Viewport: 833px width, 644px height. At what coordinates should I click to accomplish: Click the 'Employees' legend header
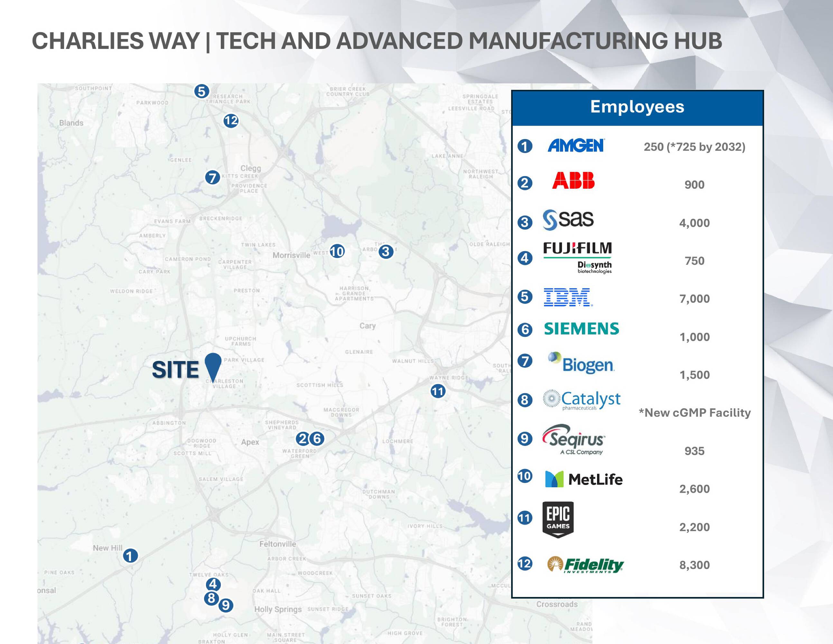click(x=637, y=108)
